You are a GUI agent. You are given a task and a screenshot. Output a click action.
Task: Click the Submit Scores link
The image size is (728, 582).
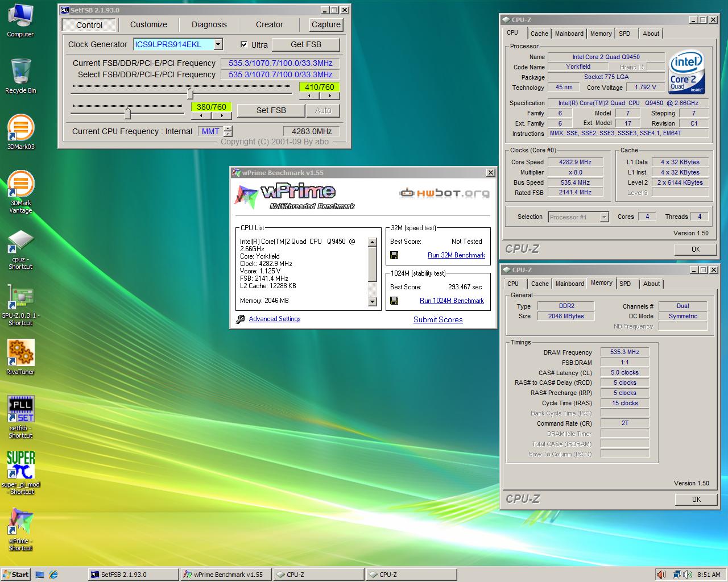[438, 319]
